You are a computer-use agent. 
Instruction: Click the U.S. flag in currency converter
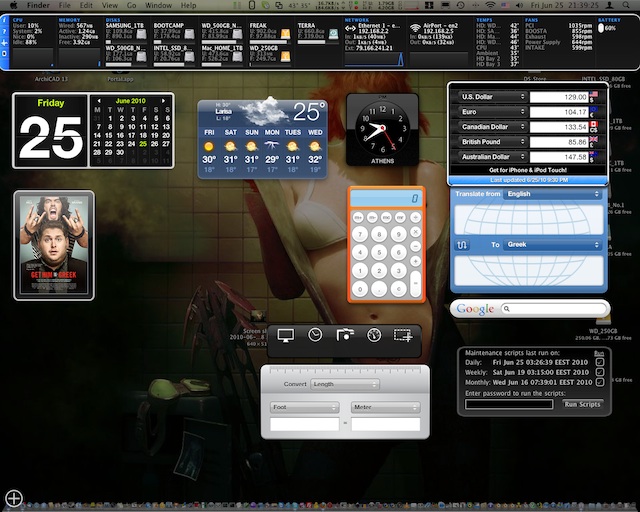tap(594, 95)
